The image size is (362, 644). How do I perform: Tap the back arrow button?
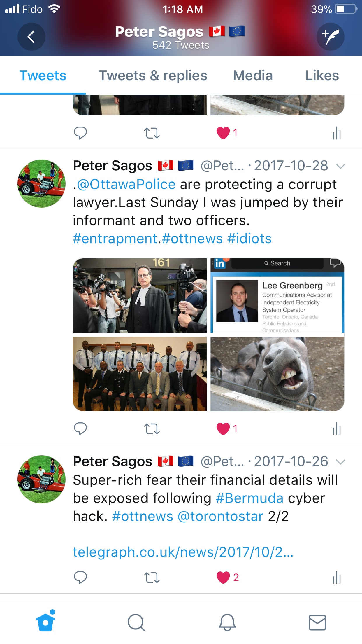tap(31, 37)
